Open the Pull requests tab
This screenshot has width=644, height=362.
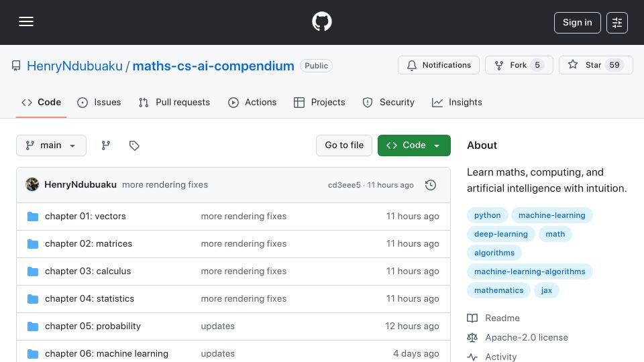(x=174, y=102)
